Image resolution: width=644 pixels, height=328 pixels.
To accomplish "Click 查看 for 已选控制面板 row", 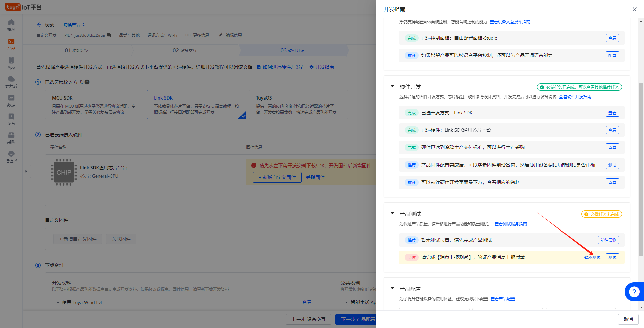I will (x=612, y=38).
